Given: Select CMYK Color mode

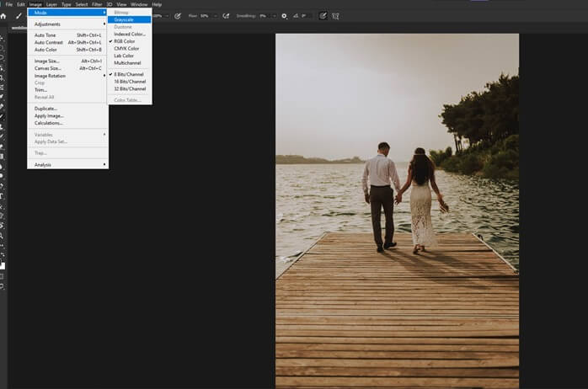Looking at the screenshot, I should click(x=125, y=48).
